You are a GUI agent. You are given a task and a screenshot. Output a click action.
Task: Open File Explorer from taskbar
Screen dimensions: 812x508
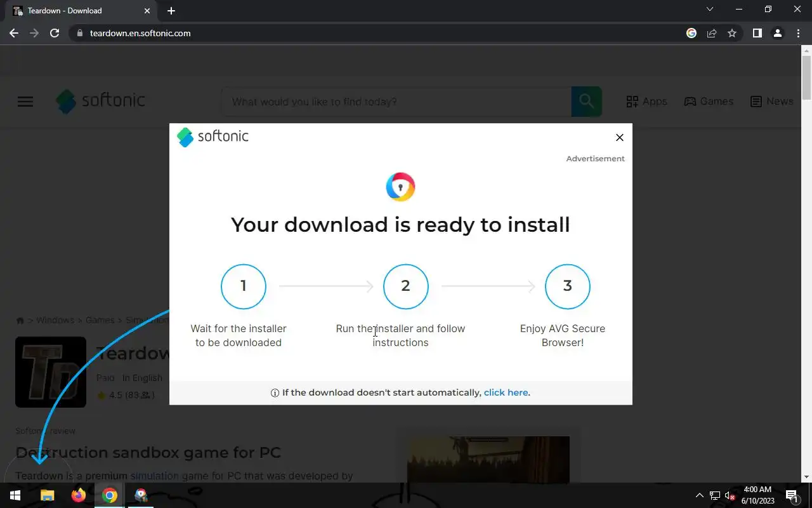coord(48,495)
